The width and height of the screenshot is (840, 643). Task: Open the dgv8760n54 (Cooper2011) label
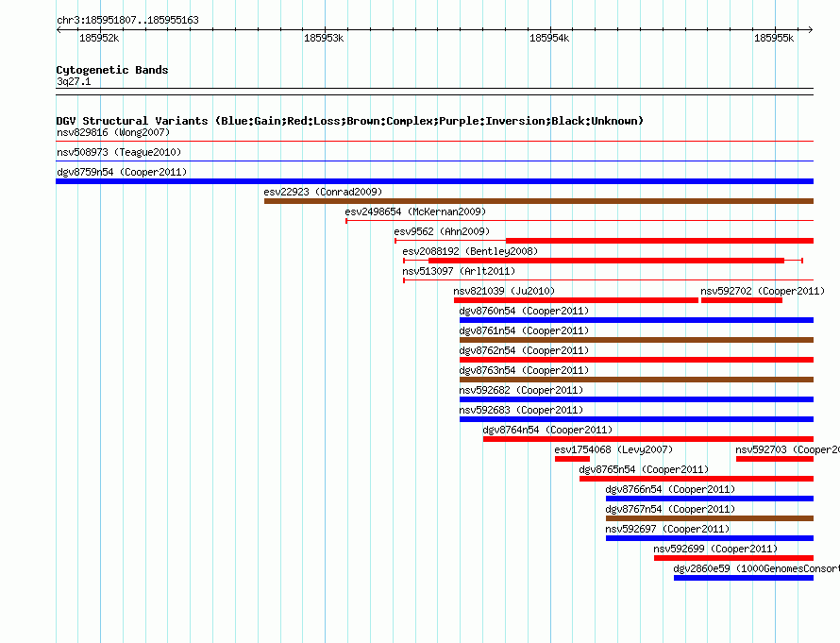click(x=524, y=311)
